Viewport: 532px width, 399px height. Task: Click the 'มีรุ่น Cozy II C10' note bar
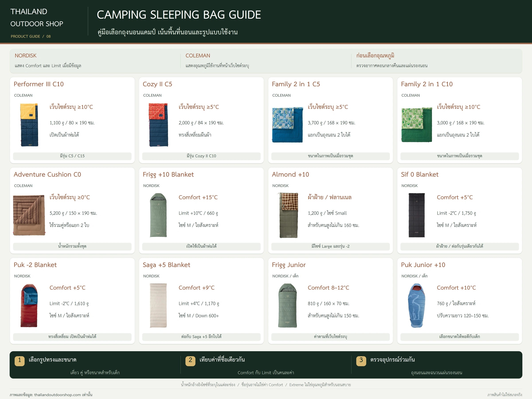point(201,156)
